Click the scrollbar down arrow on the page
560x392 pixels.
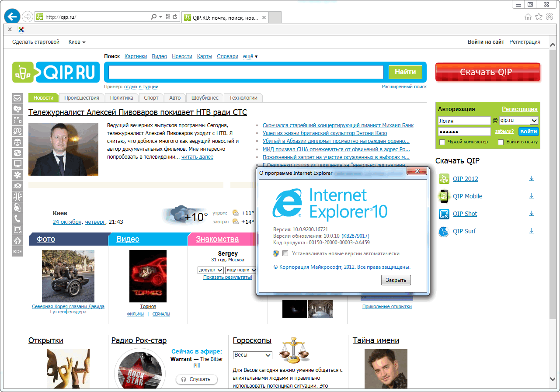click(x=552, y=378)
